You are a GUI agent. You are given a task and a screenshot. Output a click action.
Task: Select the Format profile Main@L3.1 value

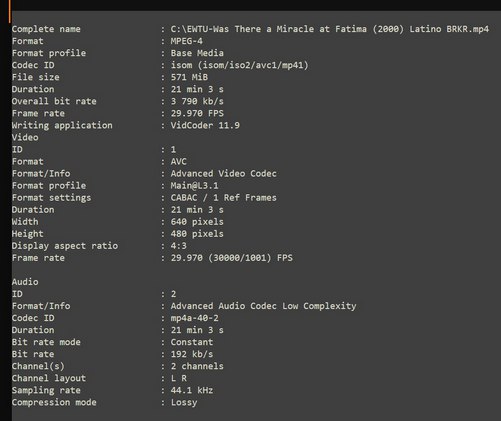click(194, 186)
